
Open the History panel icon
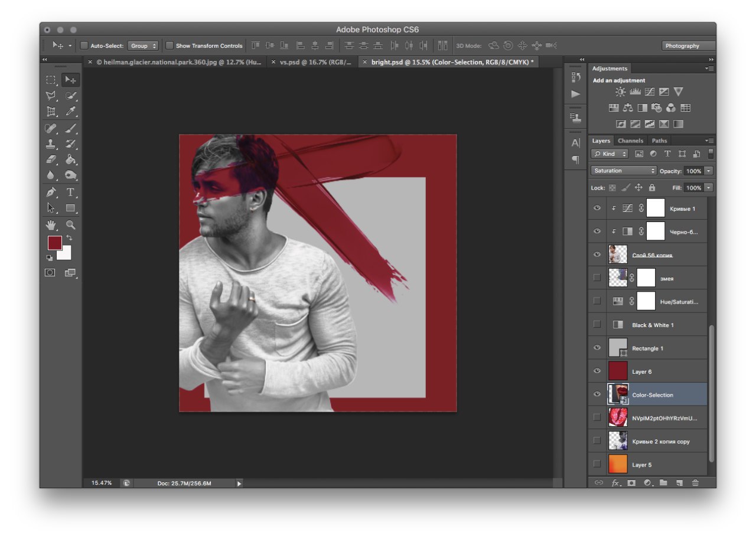click(x=576, y=77)
